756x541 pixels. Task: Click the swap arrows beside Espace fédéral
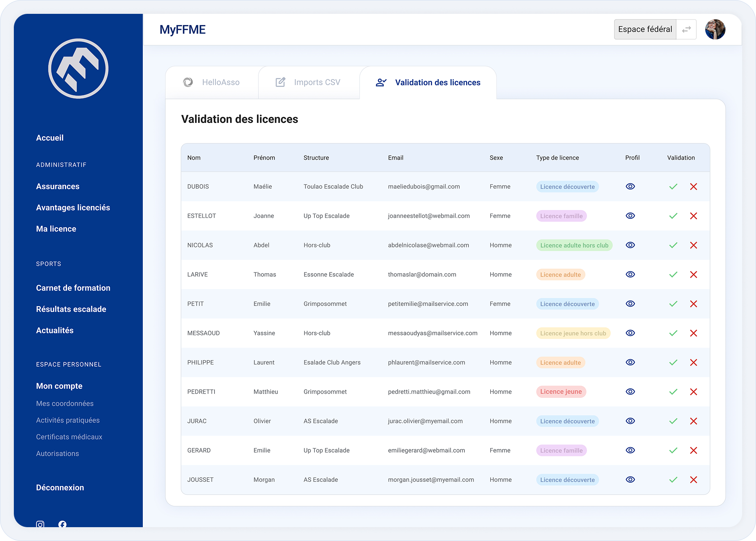[686, 29]
